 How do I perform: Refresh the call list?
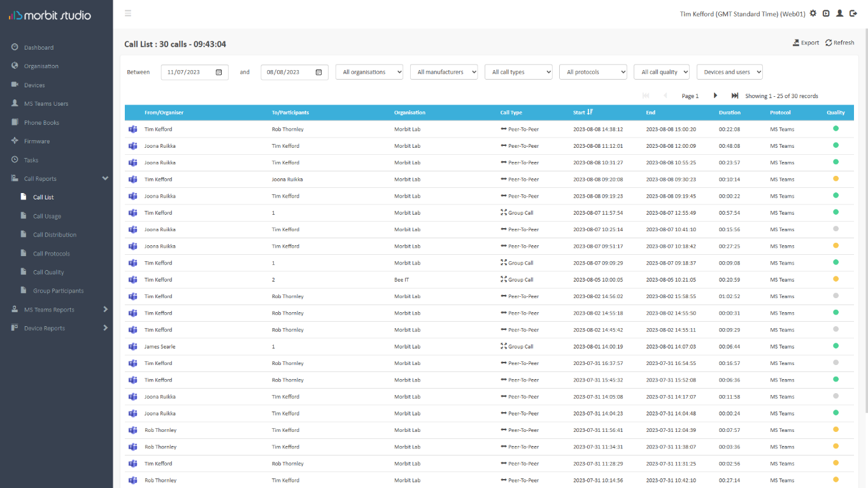(839, 43)
